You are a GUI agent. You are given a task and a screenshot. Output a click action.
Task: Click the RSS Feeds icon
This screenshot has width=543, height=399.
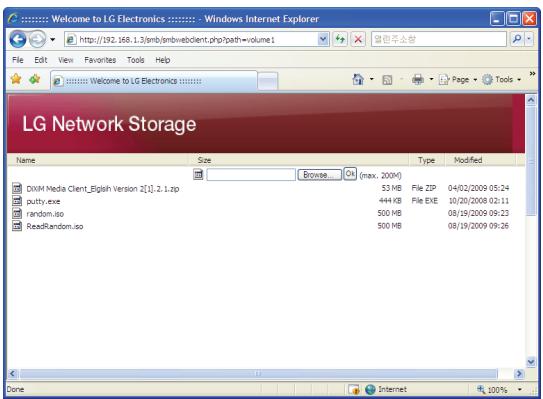(387, 80)
